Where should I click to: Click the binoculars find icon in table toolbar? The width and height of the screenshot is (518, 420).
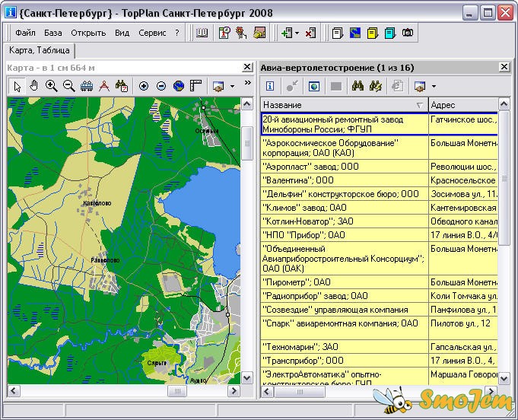click(x=358, y=86)
